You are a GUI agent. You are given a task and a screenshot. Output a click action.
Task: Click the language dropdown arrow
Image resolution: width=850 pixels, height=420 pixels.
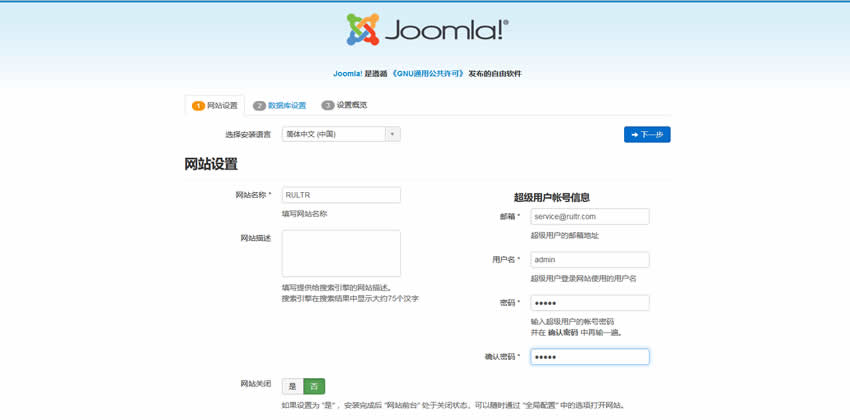(x=392, y=134)
